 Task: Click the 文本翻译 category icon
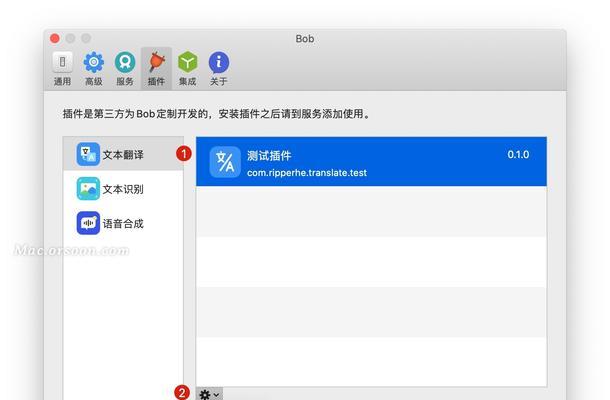pyautogui.click(x=88, y=154)
